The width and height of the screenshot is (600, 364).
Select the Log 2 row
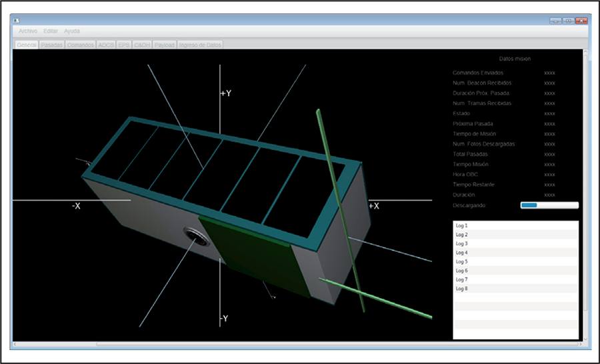515,235
